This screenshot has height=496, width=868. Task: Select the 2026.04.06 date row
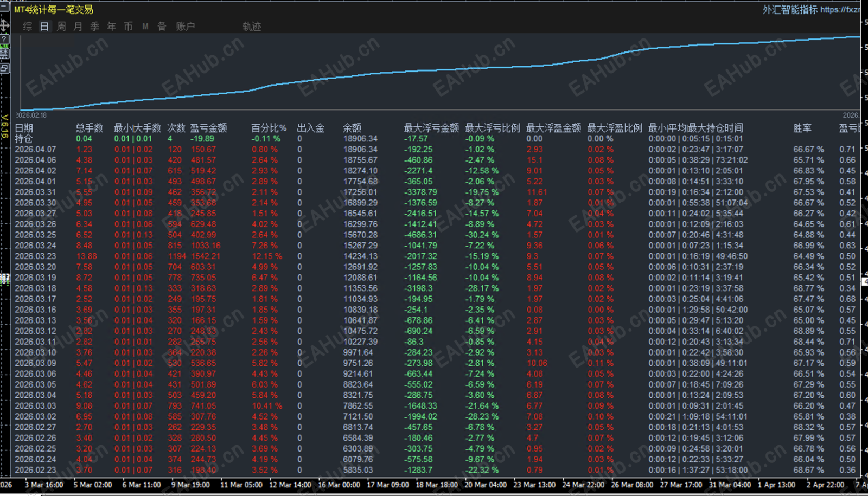pyautogui.click(x=35, y=160)
